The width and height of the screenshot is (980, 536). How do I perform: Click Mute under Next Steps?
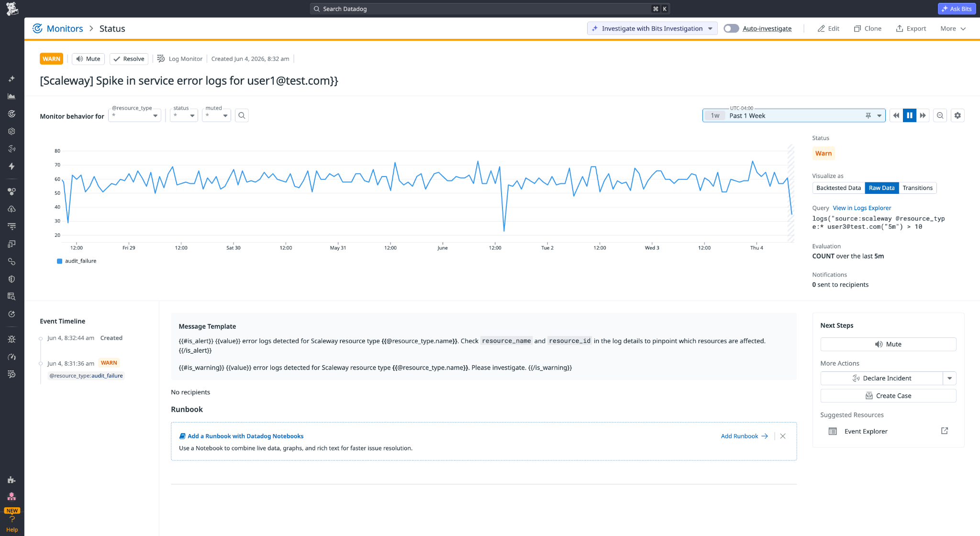pyautogui.click(x=888, y=344)
